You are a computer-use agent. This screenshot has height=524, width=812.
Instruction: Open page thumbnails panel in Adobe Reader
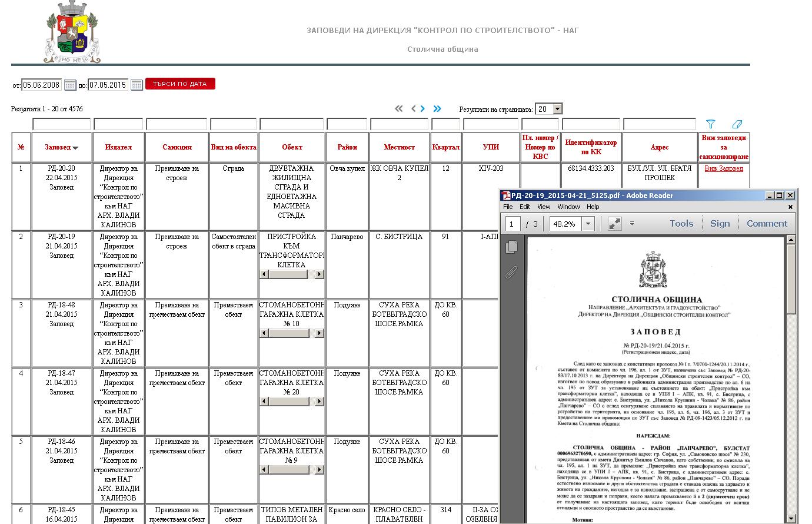pos(511,247)
